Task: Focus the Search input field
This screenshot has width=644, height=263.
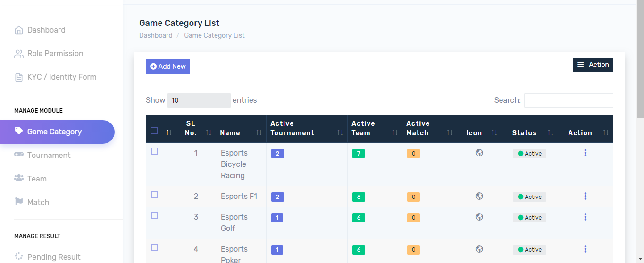Action: (x=568, y=100)
